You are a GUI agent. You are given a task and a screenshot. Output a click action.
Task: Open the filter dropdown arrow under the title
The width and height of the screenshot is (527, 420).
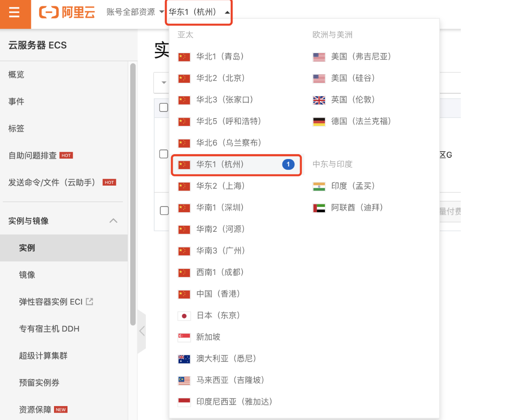[x=164, y=82]
